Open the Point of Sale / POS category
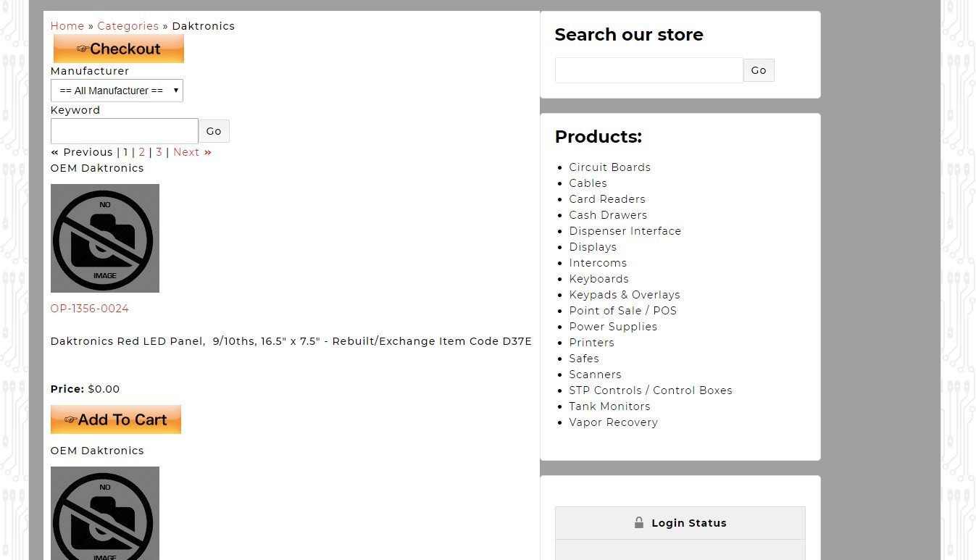 point(622,311)
